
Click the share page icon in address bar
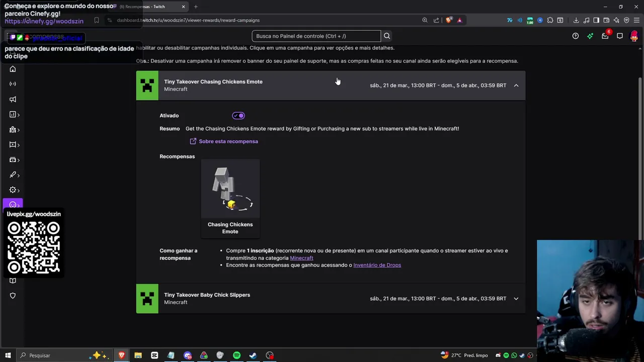436,20
